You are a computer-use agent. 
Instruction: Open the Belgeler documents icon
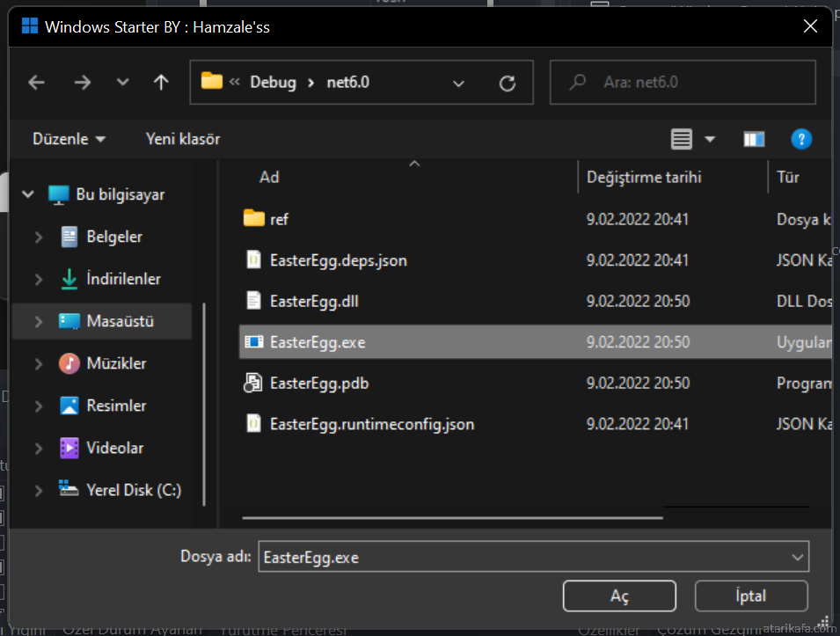point(69,237)
